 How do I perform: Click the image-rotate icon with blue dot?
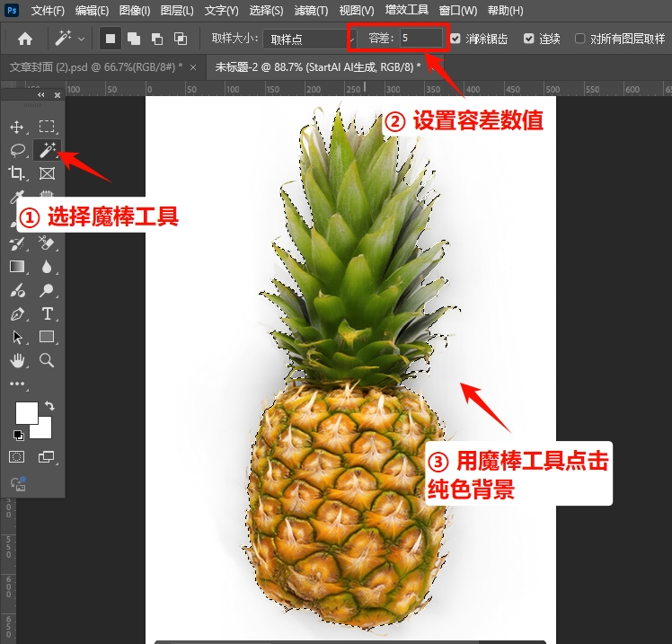[19, 483]
